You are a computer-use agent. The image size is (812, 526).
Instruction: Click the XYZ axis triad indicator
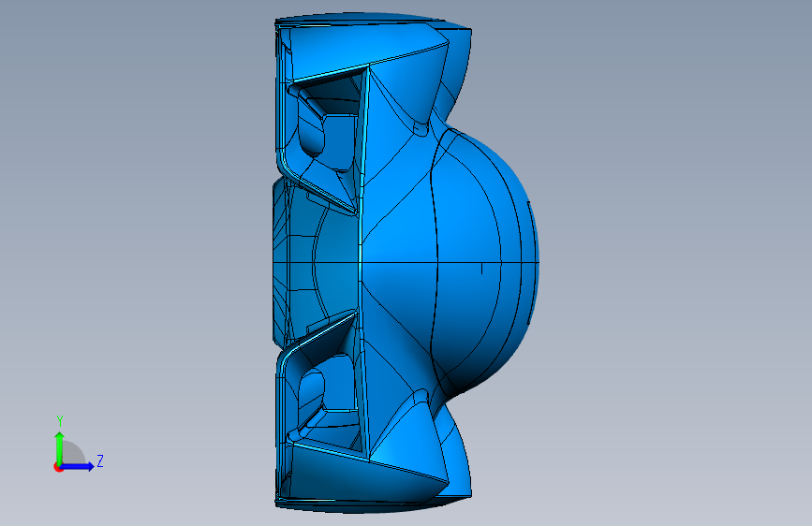(x=79, y=445)
